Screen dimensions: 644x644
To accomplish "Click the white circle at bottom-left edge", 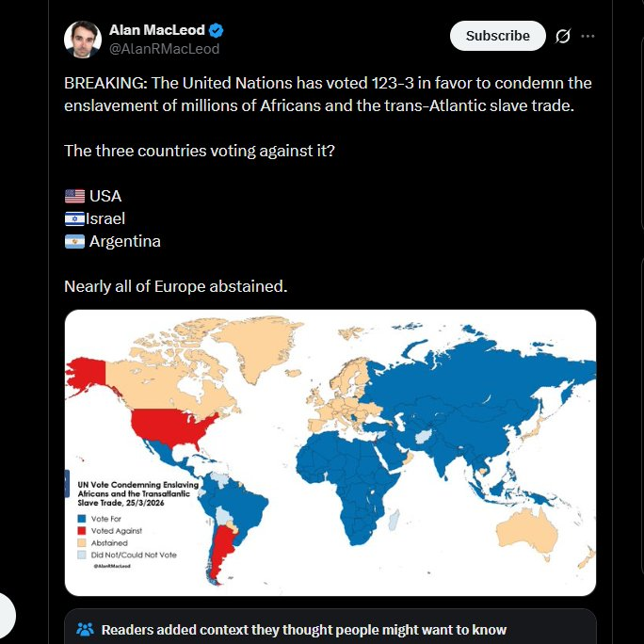I will point(6,616).
